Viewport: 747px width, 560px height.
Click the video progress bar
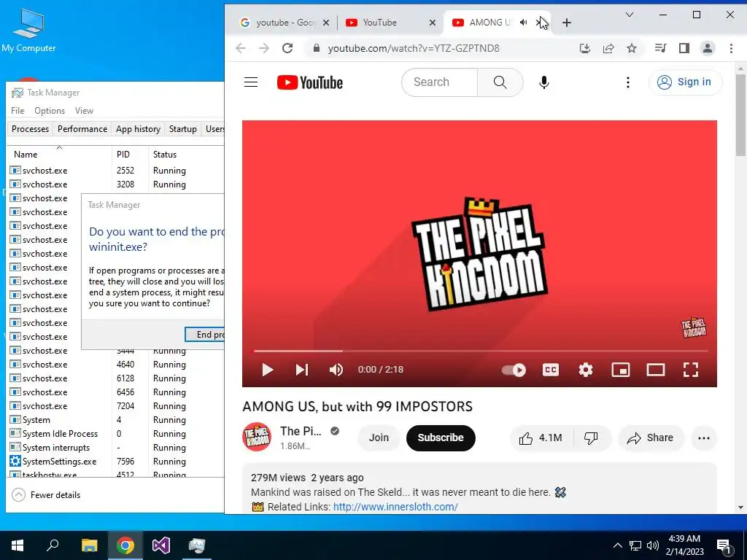[x=480, y=351]
